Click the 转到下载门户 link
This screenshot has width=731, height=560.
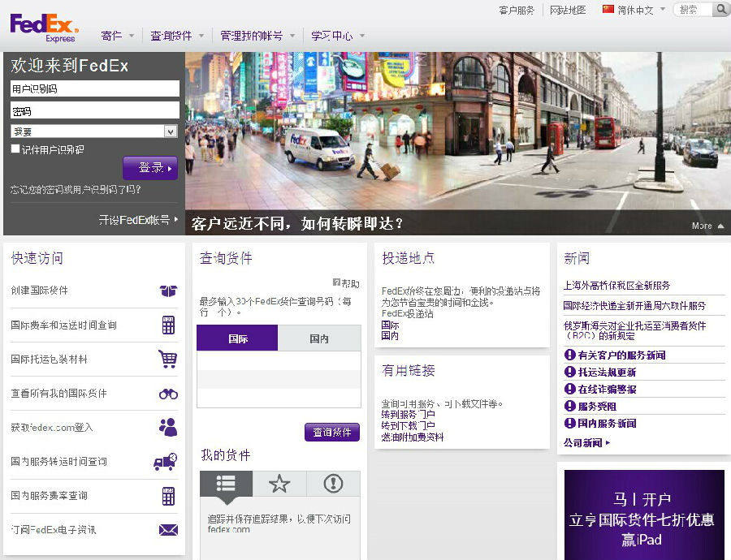tap(408, 425)
